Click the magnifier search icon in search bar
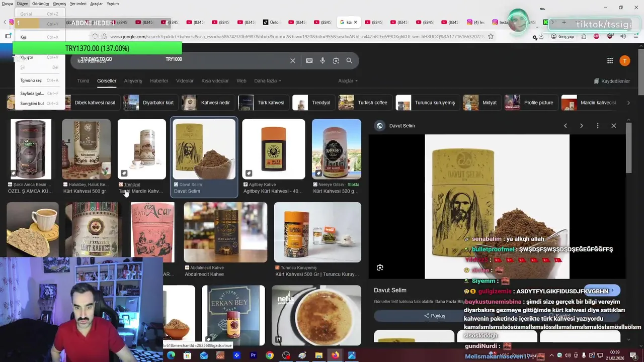This screenshot has width=644, height=362. pyautogui.click(x=349, y=61)
